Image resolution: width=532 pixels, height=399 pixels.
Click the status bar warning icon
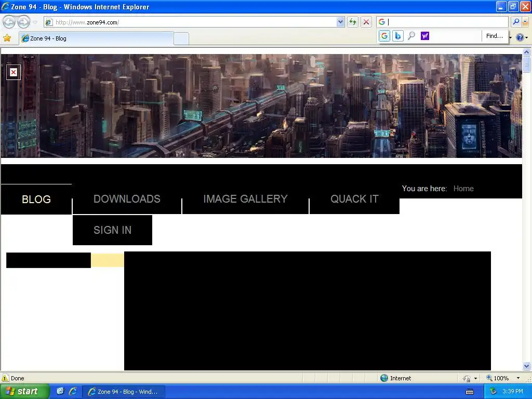pyautogui.click(x=5, y=378)
